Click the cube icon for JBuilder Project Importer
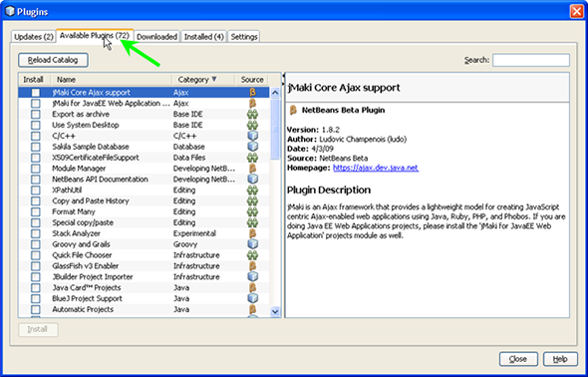Viewport: 588px width, 377px height. click(x=253, y=277)
